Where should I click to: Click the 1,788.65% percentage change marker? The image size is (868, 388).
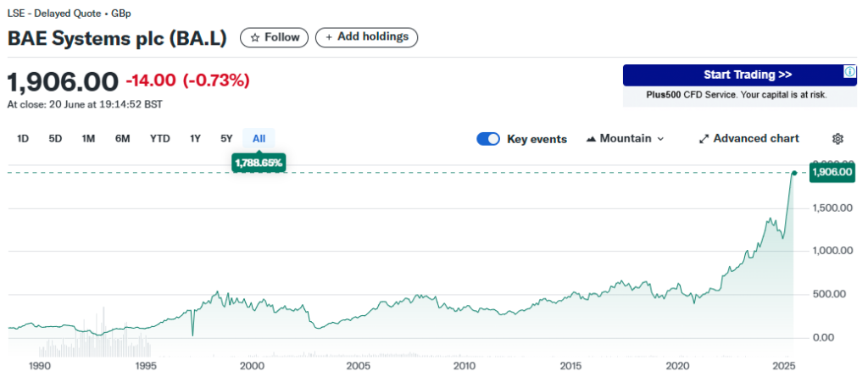pyautogui.click(x=259, y=162)
